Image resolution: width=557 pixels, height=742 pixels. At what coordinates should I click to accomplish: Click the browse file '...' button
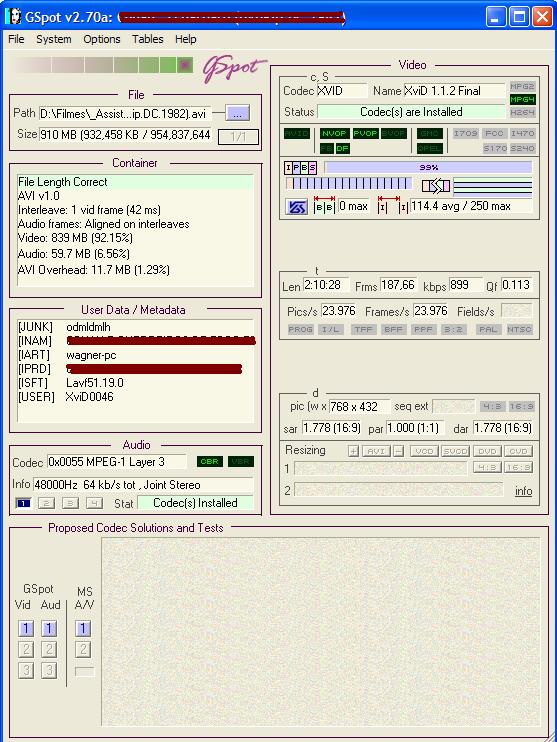(238, 114)
